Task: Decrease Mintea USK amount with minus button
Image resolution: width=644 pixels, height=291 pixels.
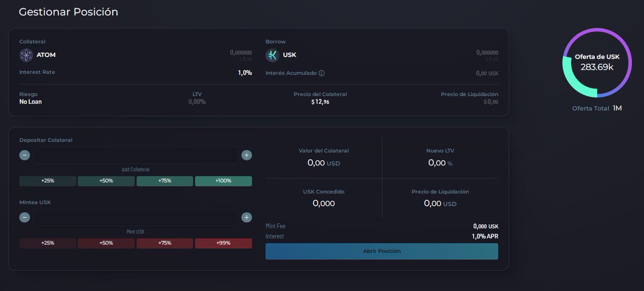Action: (25, 217)
